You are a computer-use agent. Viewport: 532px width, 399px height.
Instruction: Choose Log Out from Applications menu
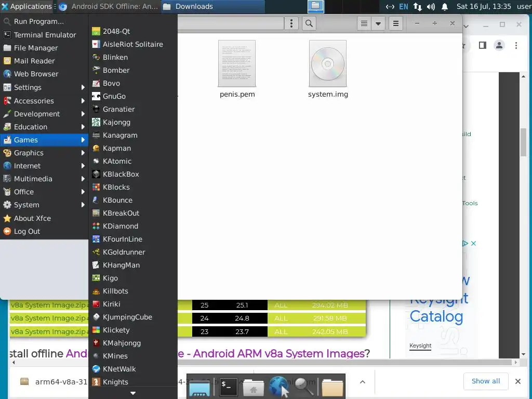[x=44, y=231]
